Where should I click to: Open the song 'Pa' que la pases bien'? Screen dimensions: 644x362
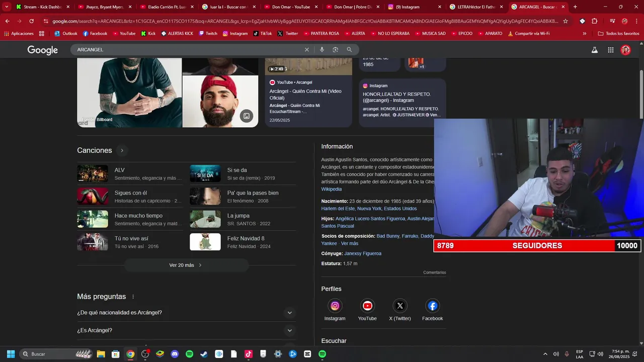coord(243,197)
